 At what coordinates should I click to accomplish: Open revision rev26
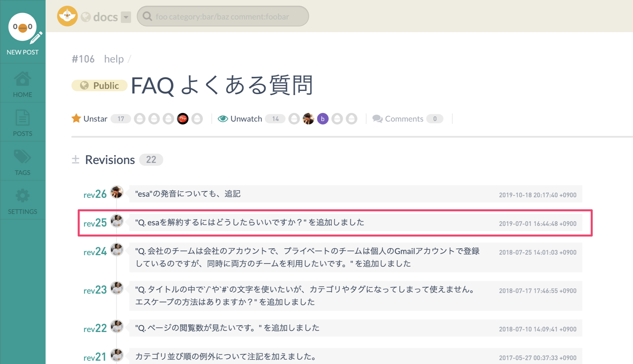[95, 194]
